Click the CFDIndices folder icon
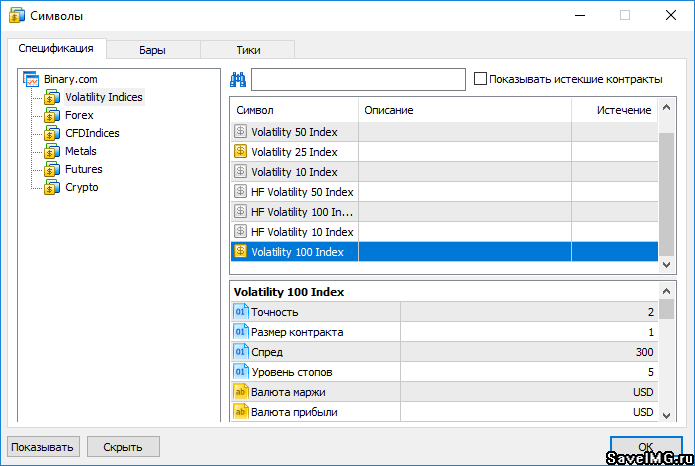The width and height of the screenshot is (695, 466). pyautogui.click(x=52, y=134)
